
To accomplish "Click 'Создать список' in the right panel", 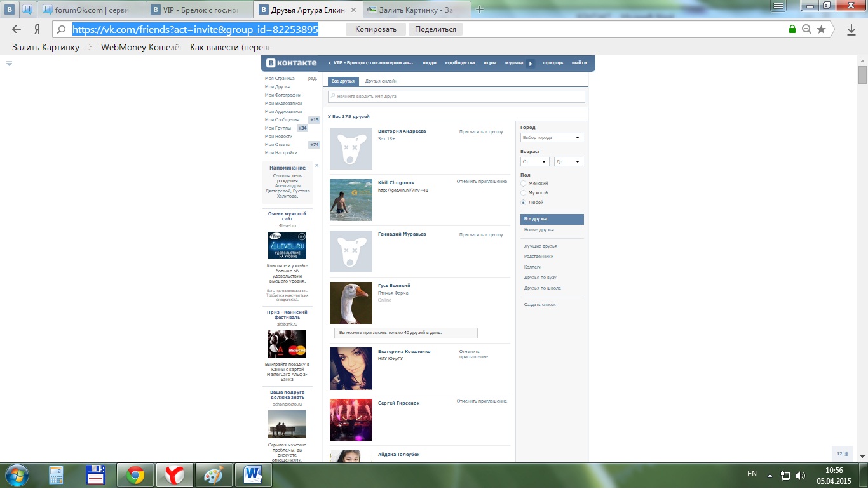I will pyautogui.click(x=540, y=305).
